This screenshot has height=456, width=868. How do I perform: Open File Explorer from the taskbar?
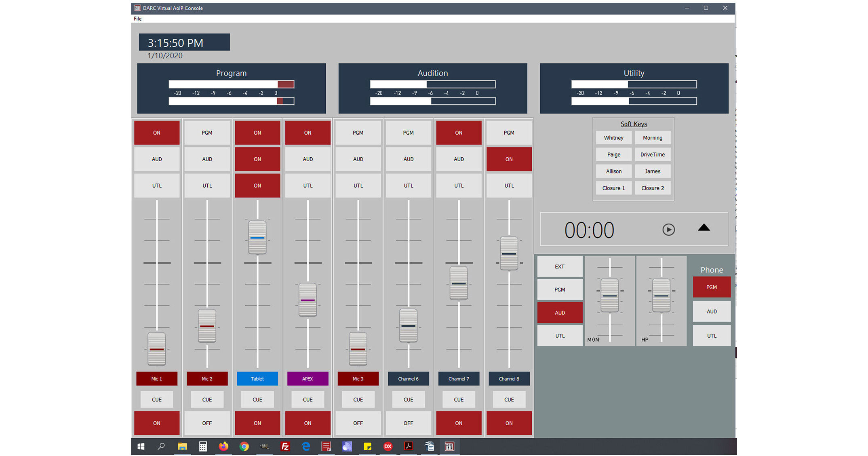click(x=182, y=446)
